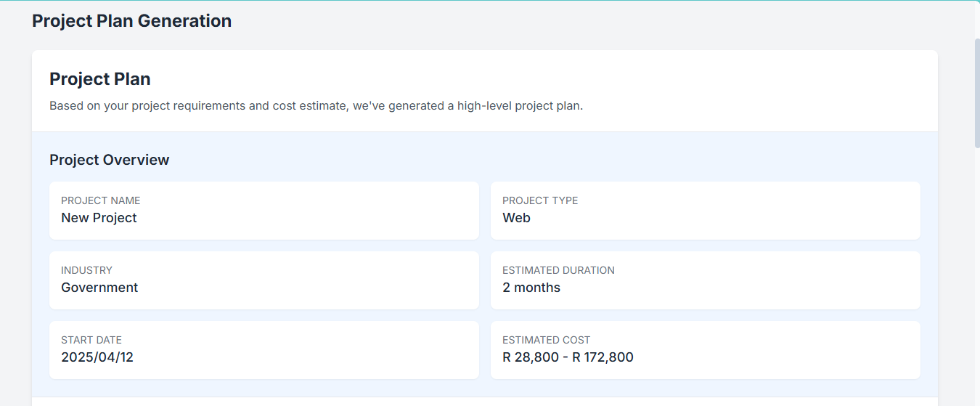
Task: Click the Project Plan card heading
Action: pos(100,78)
